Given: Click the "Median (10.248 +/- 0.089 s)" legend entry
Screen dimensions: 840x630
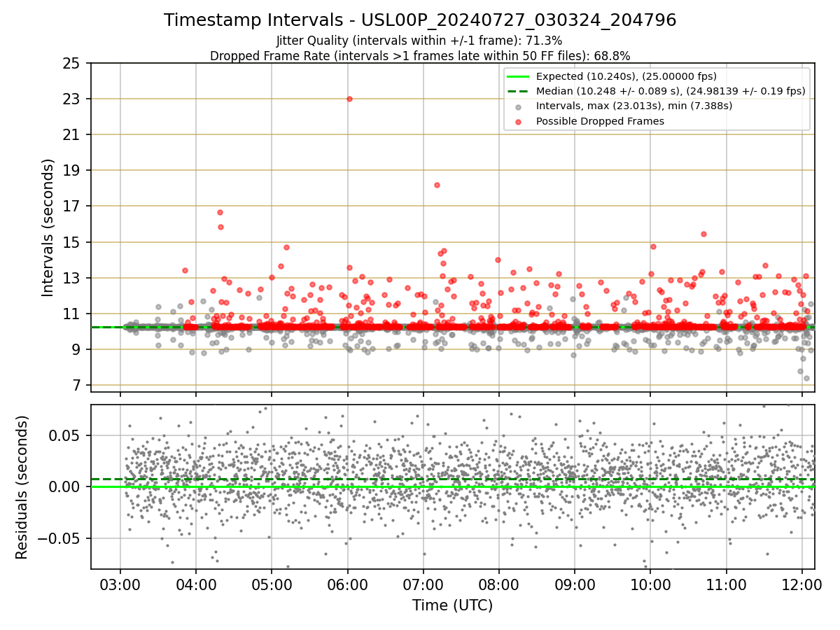Looking at the screenshot, I should [x=671, y=91].
